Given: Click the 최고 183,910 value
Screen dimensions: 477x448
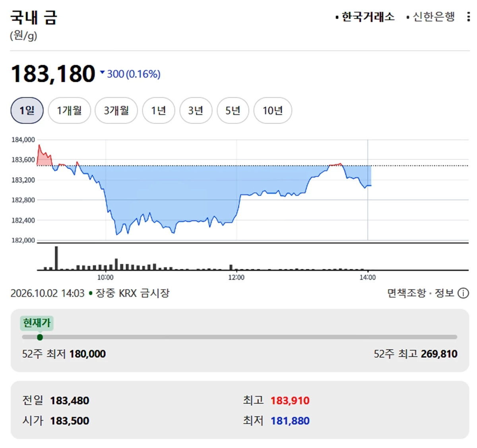Looking at the screenshot, I should pyautogui.click(x=290, y=400).
